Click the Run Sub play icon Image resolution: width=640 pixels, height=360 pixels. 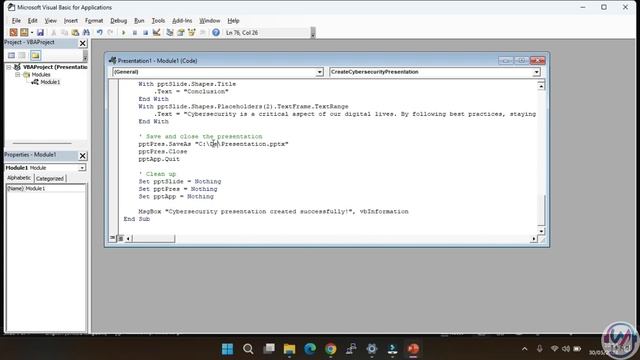[123, 32]
